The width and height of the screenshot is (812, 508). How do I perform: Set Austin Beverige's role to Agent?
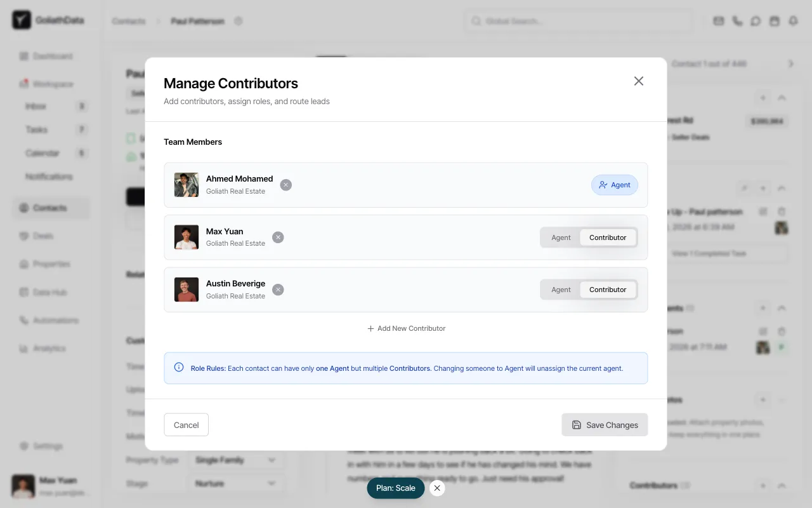(x=560, y=290)
